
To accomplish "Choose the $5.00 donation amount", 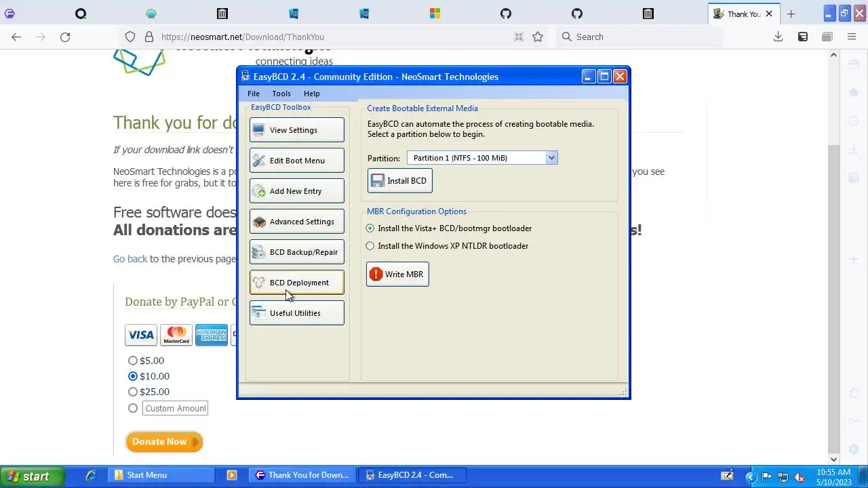I will coord(133,361).
